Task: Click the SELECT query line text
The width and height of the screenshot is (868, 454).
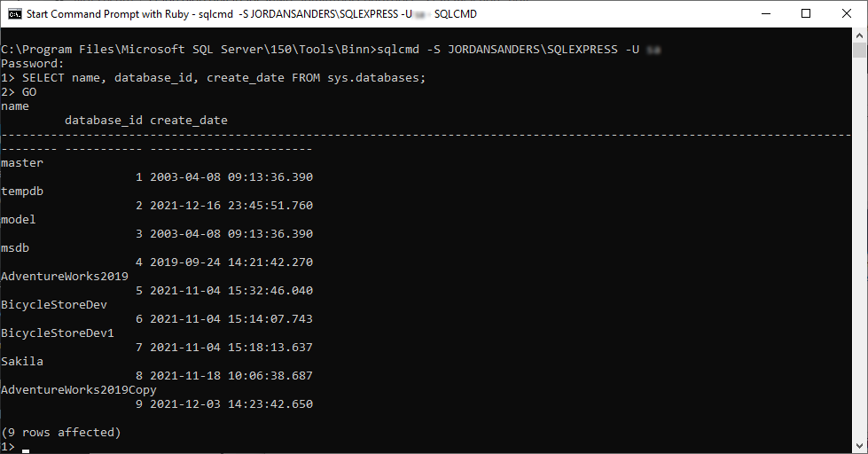Action: click(213, 78)
